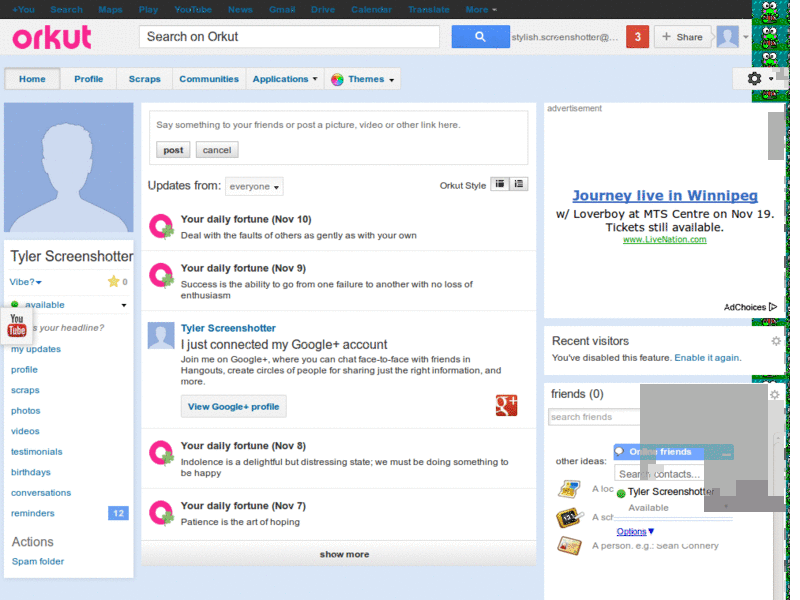Open the Scraps tab
The height and width of the screenshot is (600, 800).
(x=144, y=79)
